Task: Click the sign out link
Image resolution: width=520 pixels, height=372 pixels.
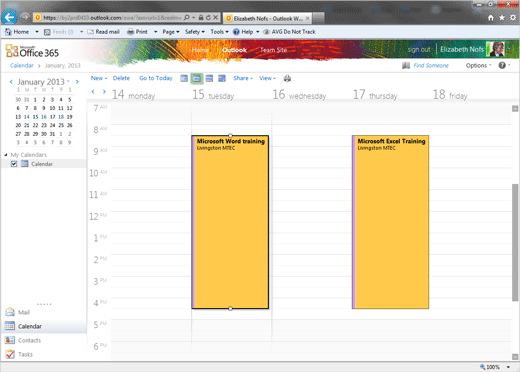Action: point(419,49)
